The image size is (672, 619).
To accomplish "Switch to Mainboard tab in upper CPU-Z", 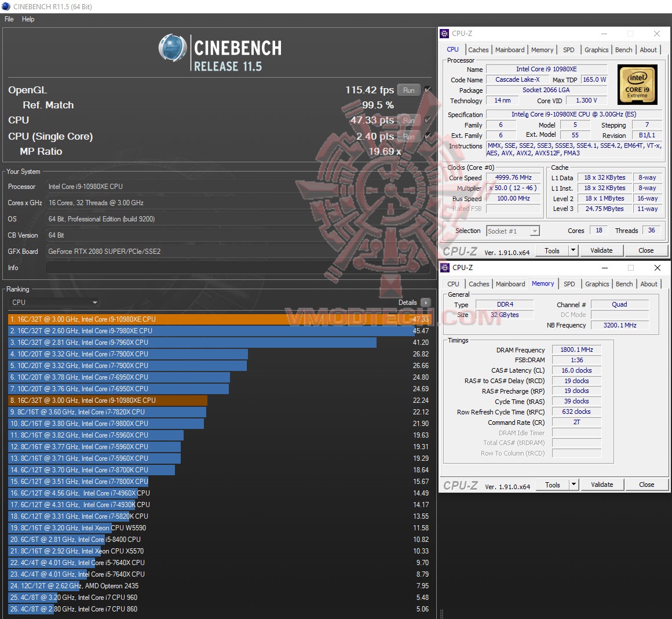I will click(x=510, y=50).
